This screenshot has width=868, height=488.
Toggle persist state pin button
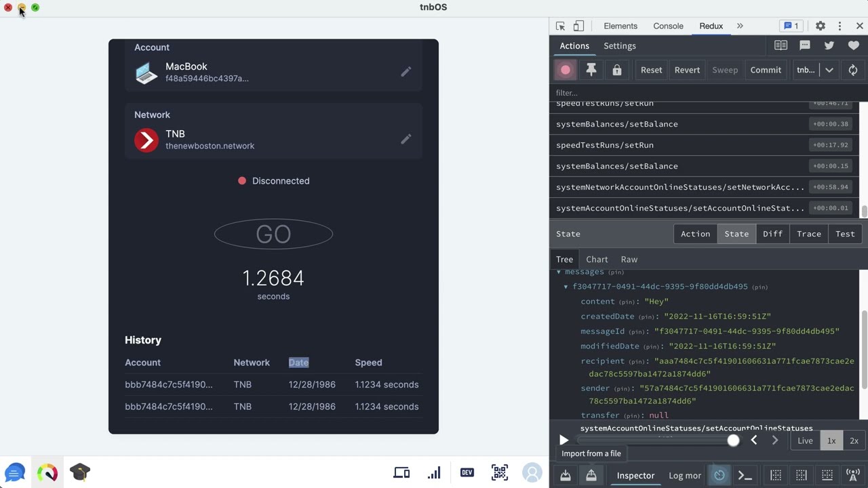click(x=591, y=70)
